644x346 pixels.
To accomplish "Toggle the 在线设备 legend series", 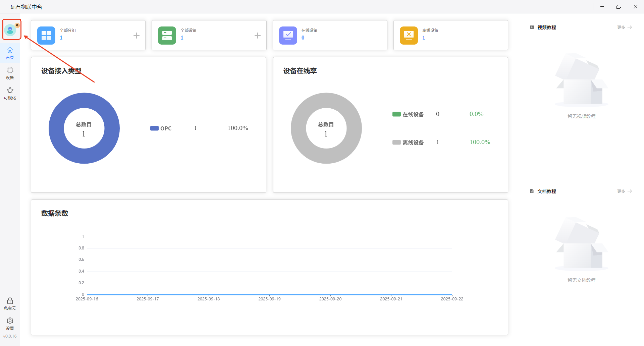I will [x=408, y=114].
